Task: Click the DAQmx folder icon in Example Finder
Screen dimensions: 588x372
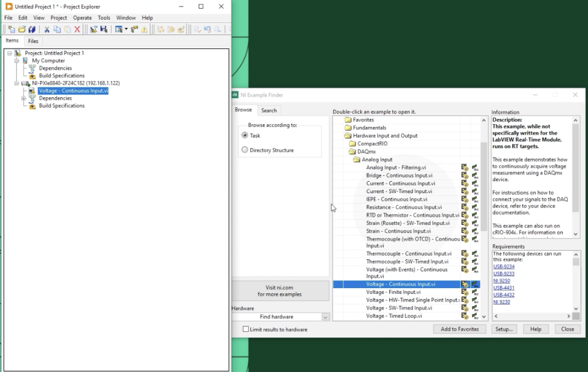Action: (x=352, y=152)
